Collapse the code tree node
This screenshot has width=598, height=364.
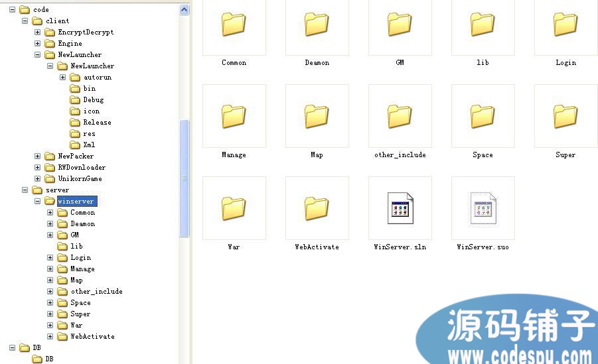coord(12,9)
